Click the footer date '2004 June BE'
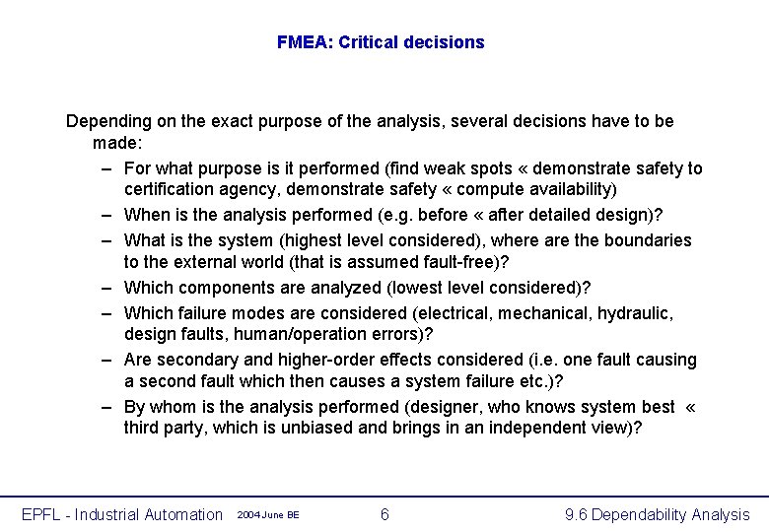Screen dimensions: 769x532 268,515
